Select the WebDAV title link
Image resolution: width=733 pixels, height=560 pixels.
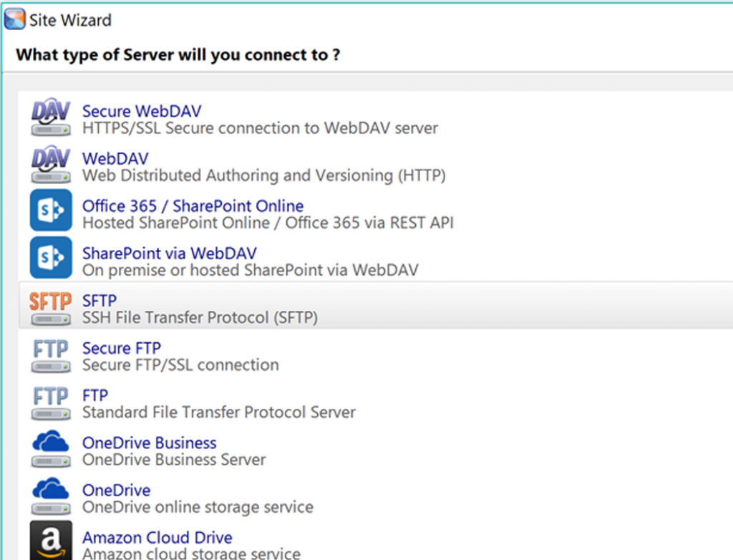[115, 158]
